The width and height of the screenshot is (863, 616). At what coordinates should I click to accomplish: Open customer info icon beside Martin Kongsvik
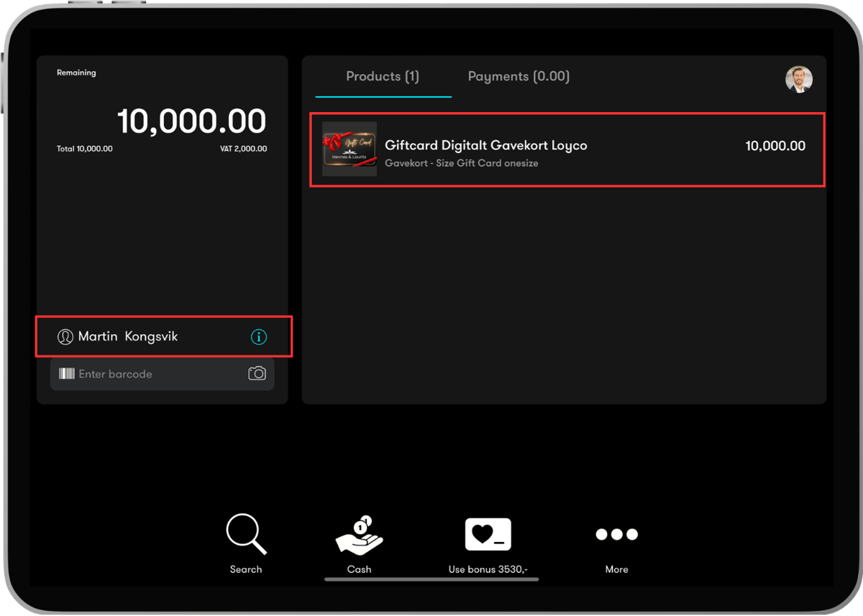259,336
